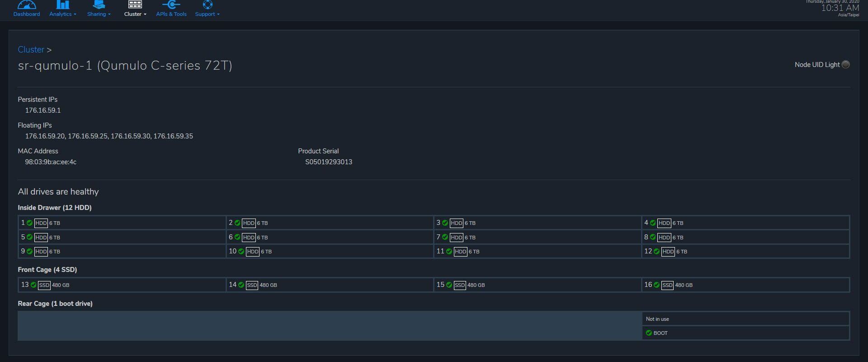The width and height of the screenshot is (868, 362).
Task: Click the green health check for drive 3
Action: pos(445,223)
